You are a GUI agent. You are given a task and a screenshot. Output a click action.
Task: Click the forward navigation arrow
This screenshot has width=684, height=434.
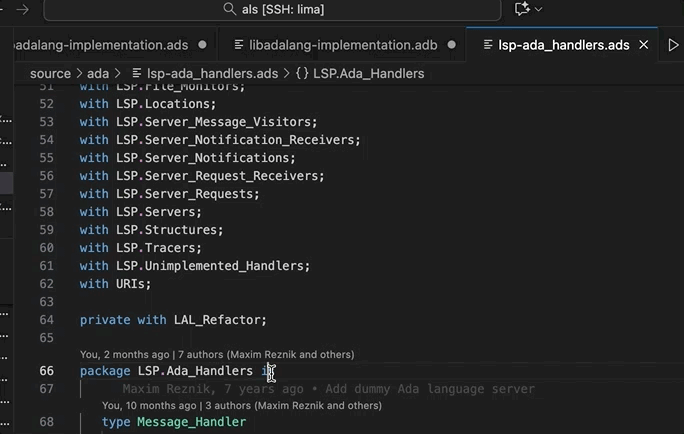point(22,9)
